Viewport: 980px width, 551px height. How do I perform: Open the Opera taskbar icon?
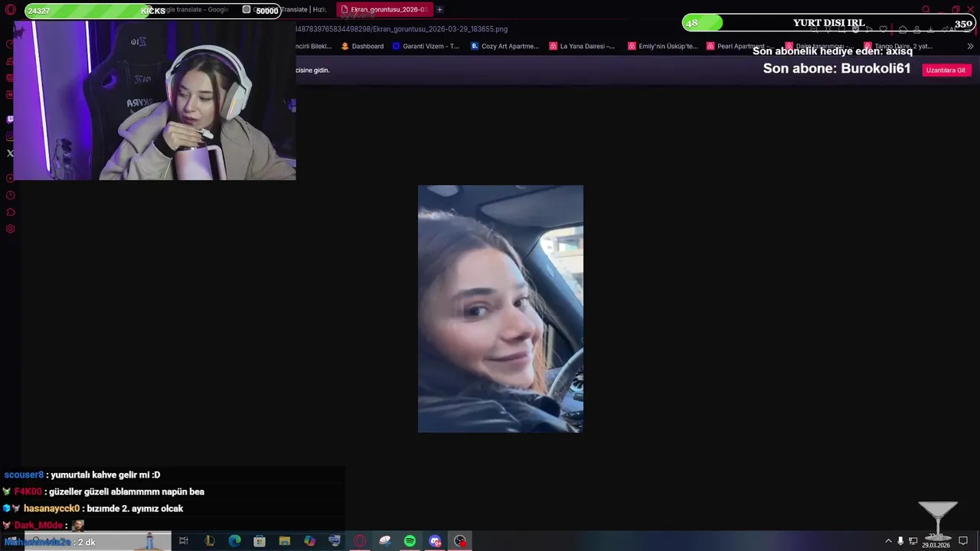(x=360, y=541)
